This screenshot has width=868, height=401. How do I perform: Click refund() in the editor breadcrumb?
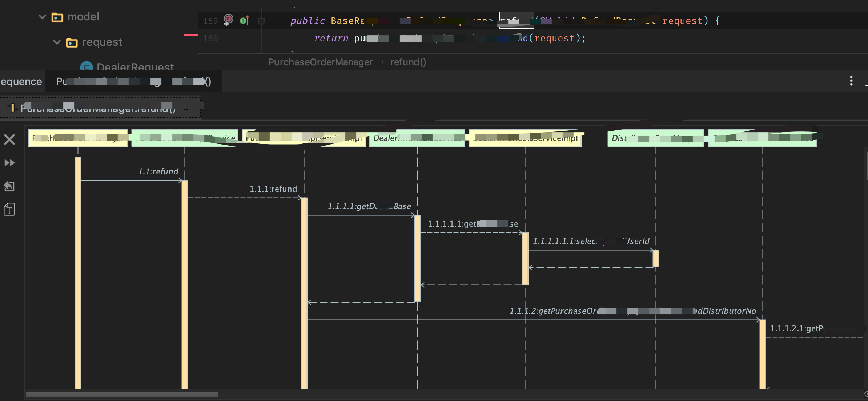click(x=408, y=62)
